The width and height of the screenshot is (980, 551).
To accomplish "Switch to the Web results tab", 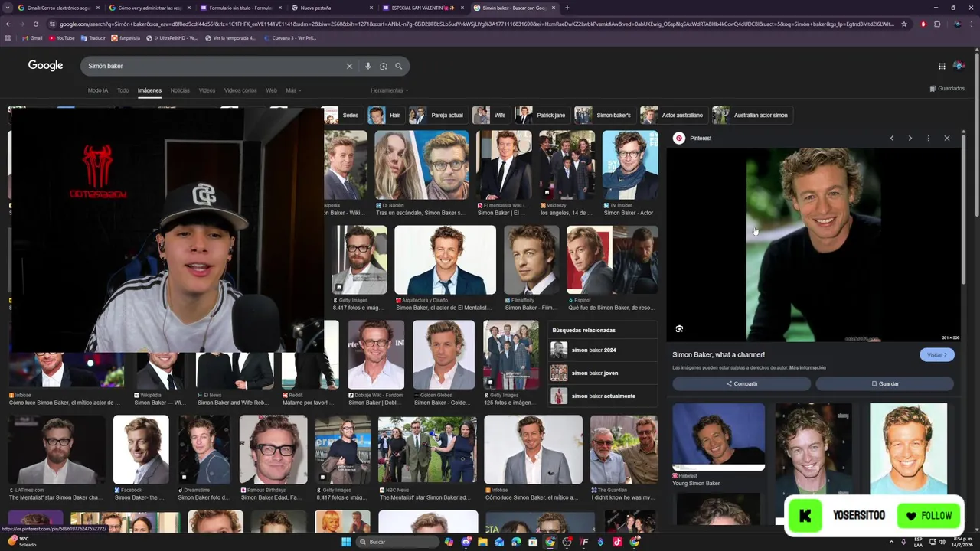I will (271, 90).
